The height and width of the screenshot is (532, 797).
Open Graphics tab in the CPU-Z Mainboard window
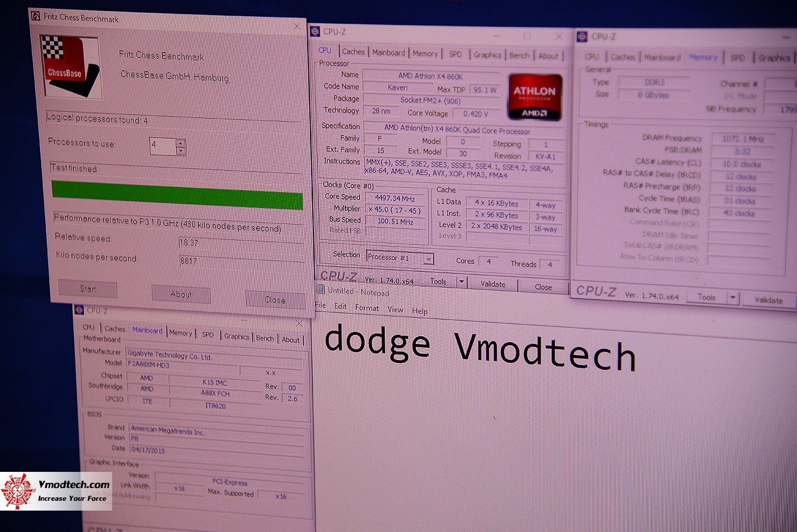tap(237, 337)
